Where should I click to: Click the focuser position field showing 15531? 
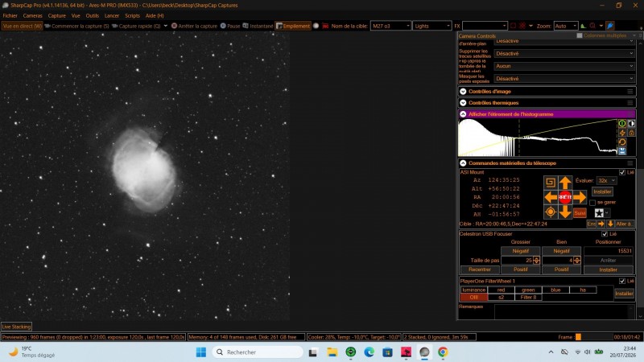coord(608,251)
